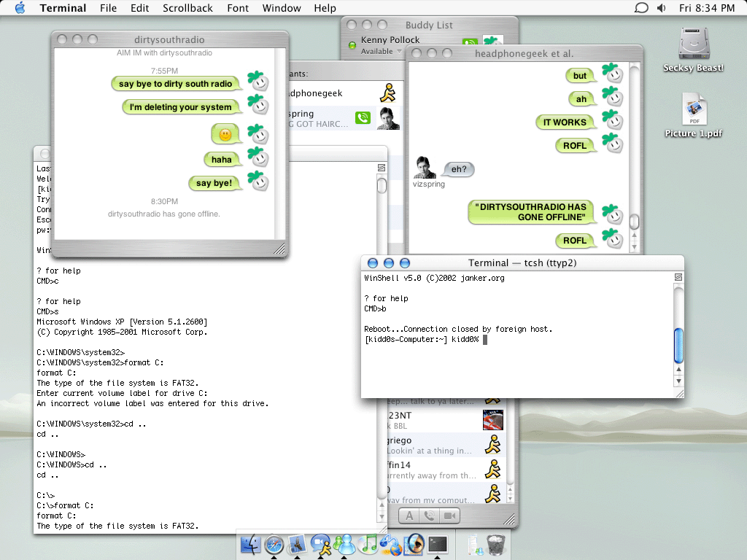The width and height of the screenshot is (747, 560).
Task: Click the 'eh?' bubble from vizspring
Action: tap(459, 169)
